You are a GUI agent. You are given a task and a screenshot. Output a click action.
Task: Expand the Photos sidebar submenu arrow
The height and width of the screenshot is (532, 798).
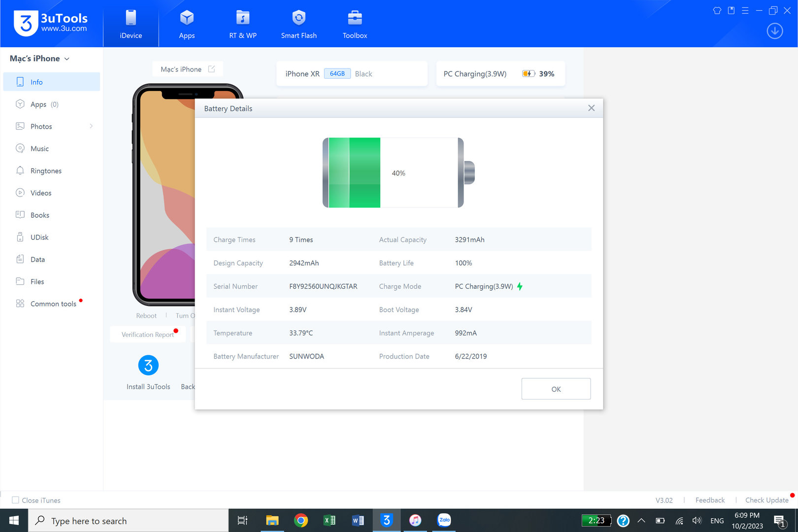[x=91, y=126]
